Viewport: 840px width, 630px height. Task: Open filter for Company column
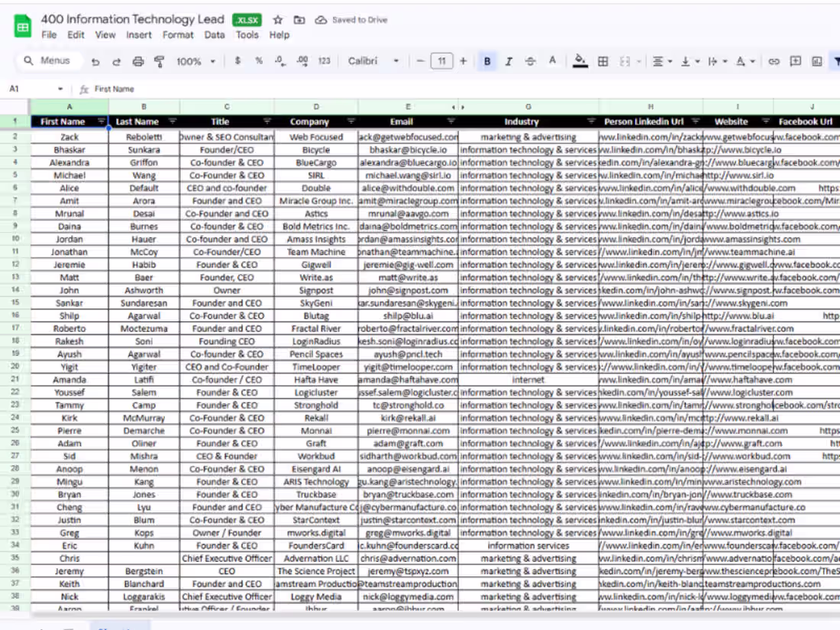click(x=351, y=121)
